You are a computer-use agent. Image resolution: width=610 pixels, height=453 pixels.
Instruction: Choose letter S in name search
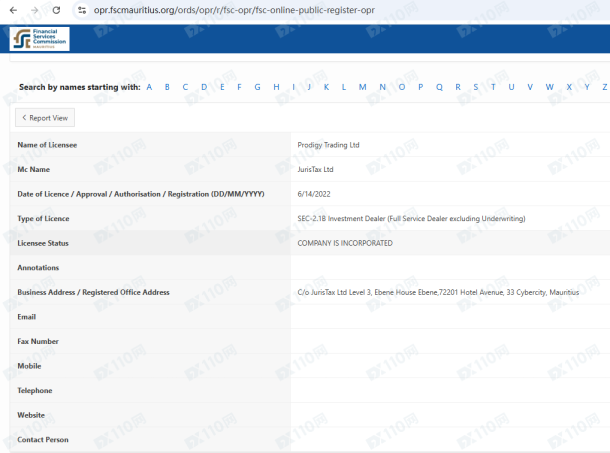(x=475, y=87)
